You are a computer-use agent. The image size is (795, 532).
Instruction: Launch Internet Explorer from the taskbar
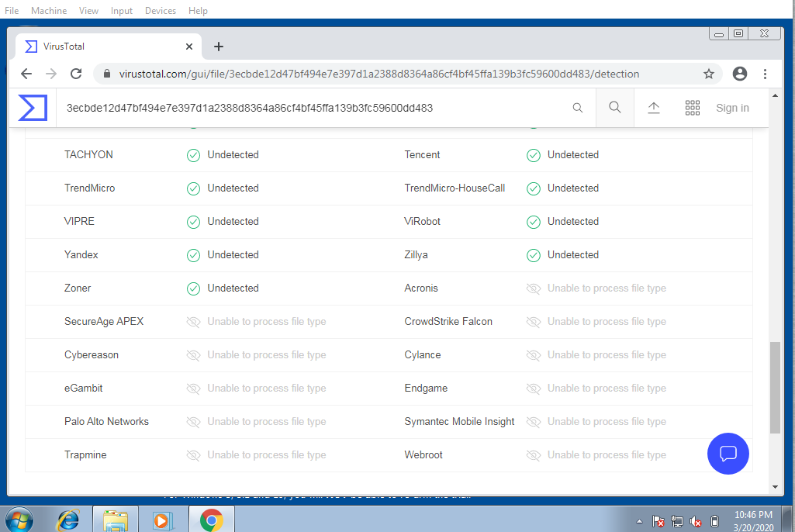[68, 520]
